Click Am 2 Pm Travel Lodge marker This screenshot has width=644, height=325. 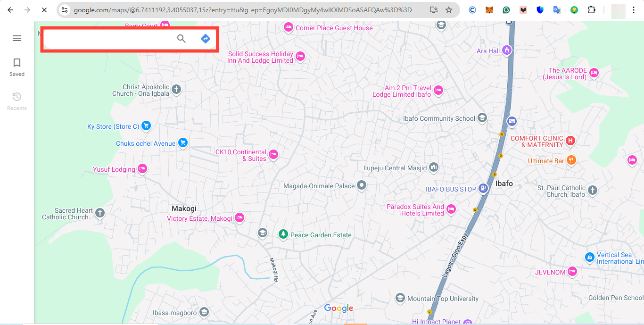(x=438, y=90)
